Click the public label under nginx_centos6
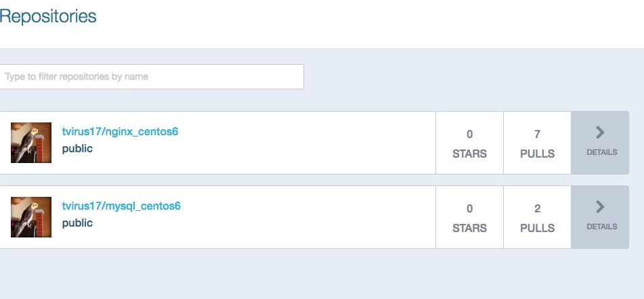Viewport: 644px width, 299px height. click(77, 148)
